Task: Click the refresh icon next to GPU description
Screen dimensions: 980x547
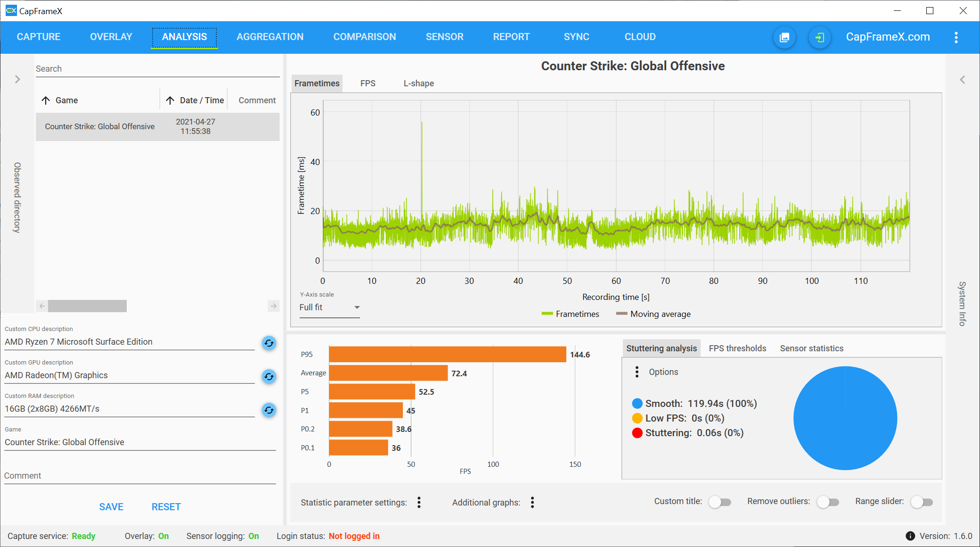Action: click(x=269, y=376)
